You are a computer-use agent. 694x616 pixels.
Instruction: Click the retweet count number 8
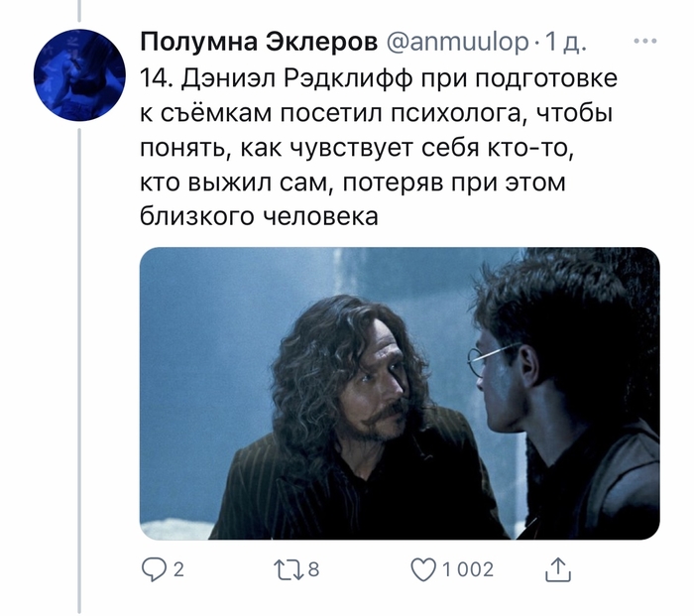pyautogui.click(x=313, y=569)
